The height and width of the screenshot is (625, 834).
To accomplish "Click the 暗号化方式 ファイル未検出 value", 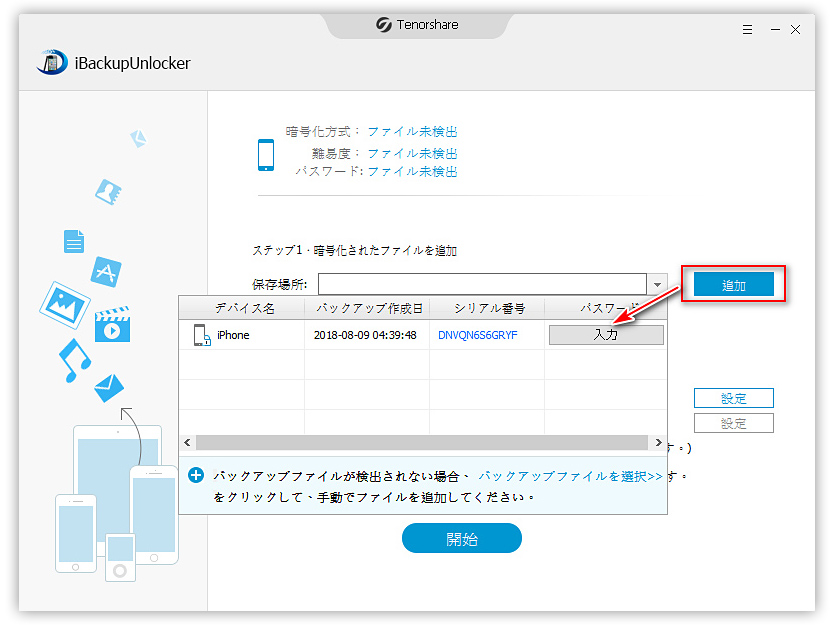I will tap(412, 131).
